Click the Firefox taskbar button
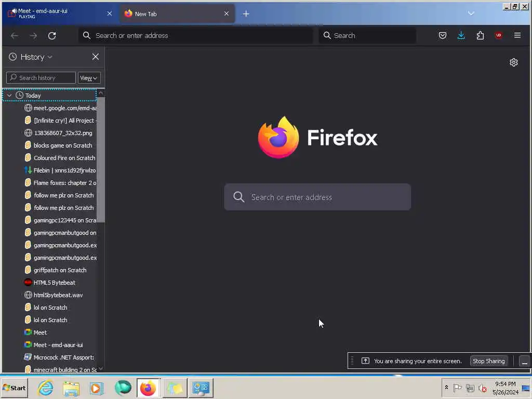The width and height of the screenshot is (532, 399). pos(148,388)
